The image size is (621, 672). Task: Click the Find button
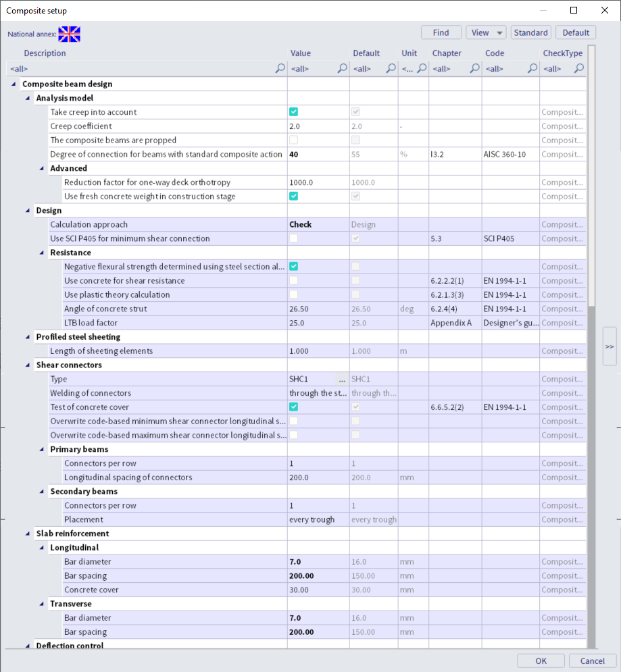(441, 32)
